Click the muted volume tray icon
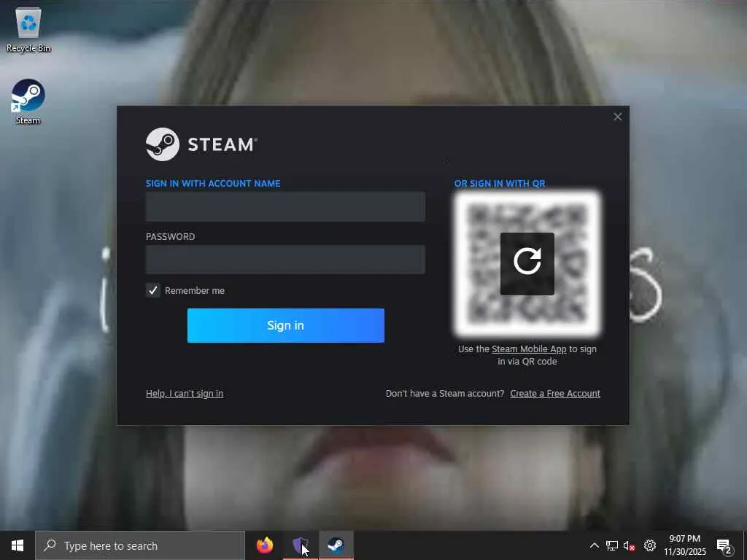The image size is (747, 560). point(630,545)
